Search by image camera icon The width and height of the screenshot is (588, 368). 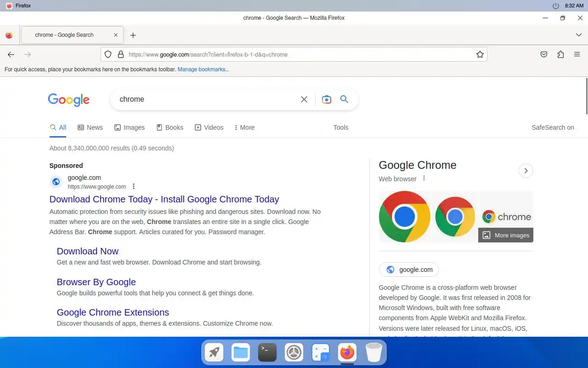click(x=327, y=99)
